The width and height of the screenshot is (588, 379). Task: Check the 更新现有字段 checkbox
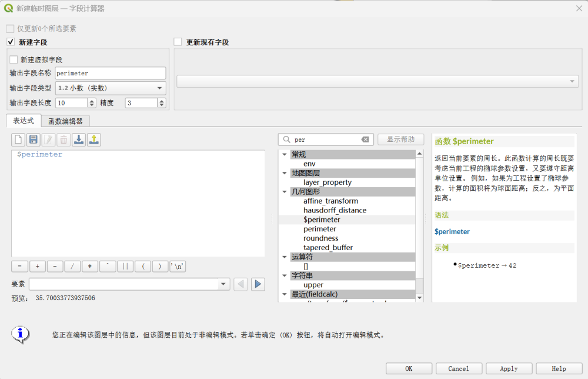click(x=178, y=42)
